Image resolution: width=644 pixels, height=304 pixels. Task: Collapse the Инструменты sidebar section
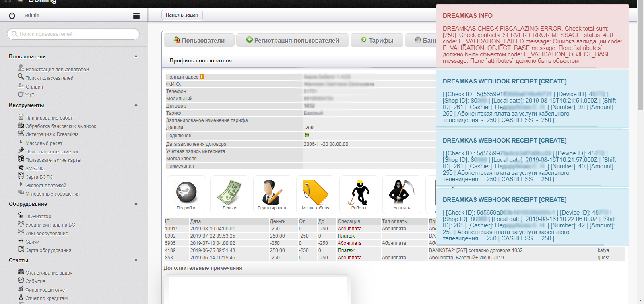[136, 105]
